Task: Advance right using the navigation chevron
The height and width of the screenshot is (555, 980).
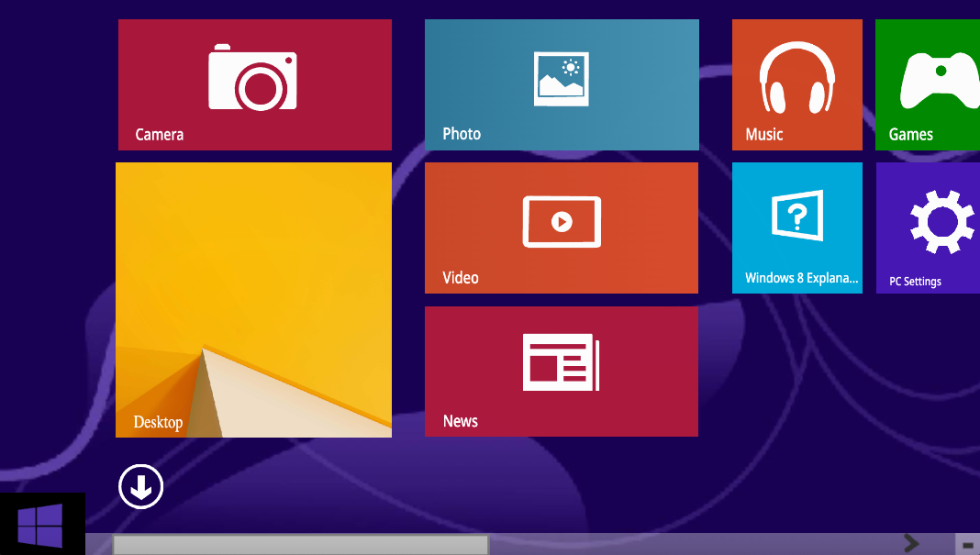Action: point(910,542)
